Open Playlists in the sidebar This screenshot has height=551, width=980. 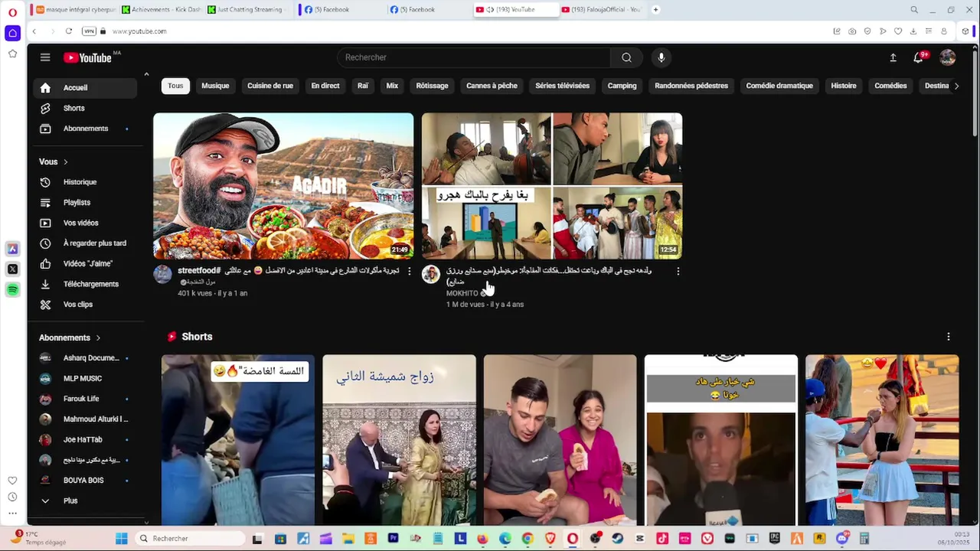point(86,203)
